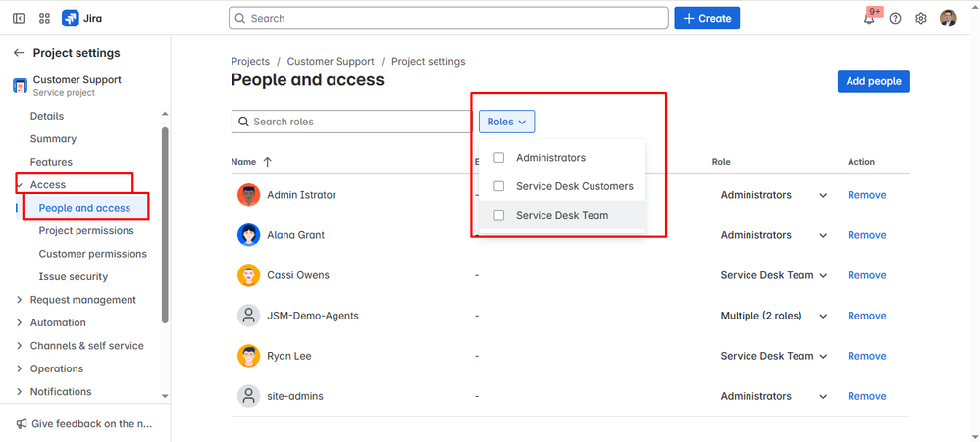The image size is (980, 442).
Task: Remove Alana Grant from the project
Action: tap(866, 235)
